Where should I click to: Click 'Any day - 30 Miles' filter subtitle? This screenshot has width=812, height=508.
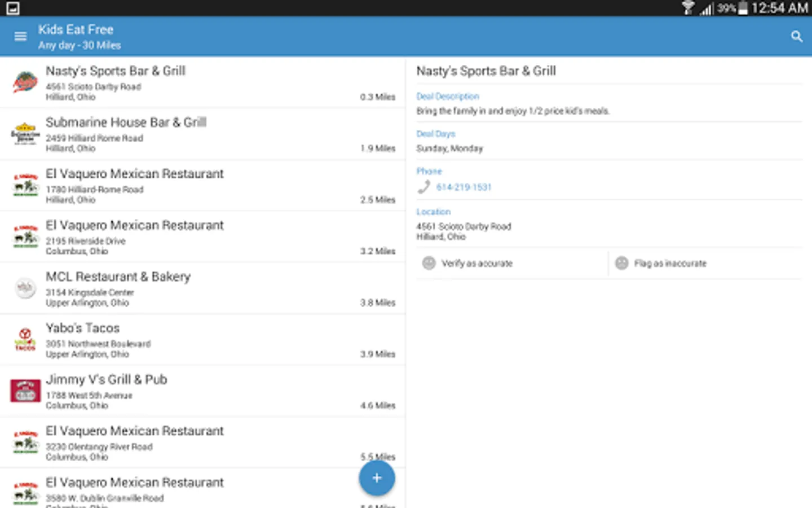(x=80, y=45)
